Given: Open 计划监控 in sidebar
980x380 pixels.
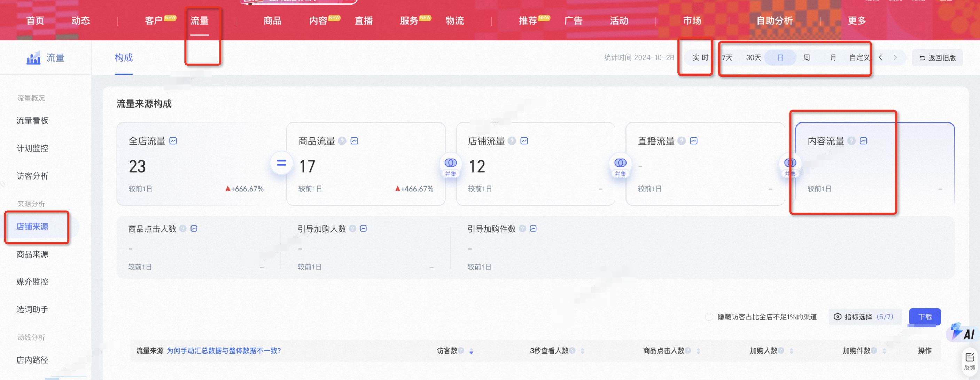Looking at the screenshot, I should pyautogui.click(x=32, y=148).
